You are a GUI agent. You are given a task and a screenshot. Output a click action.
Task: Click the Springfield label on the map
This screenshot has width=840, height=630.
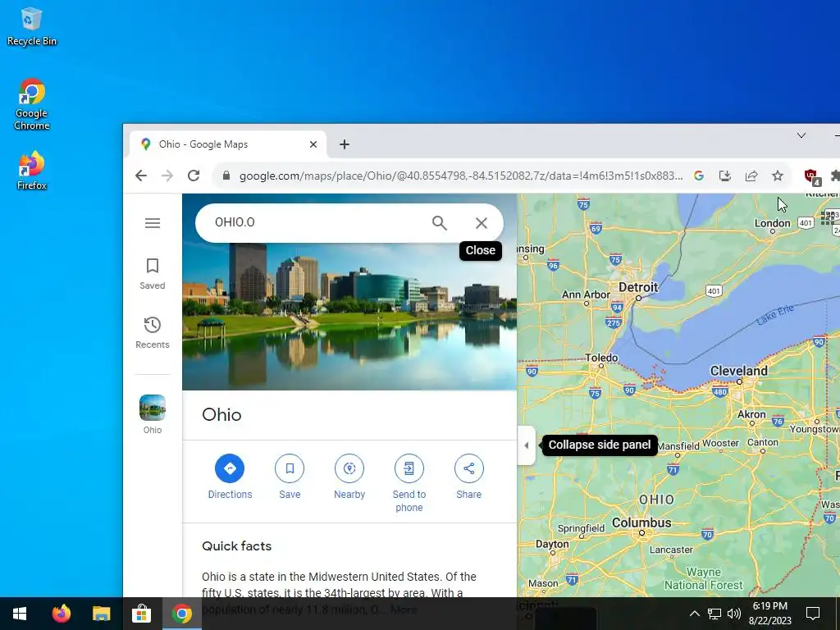[x=582, y=528]
